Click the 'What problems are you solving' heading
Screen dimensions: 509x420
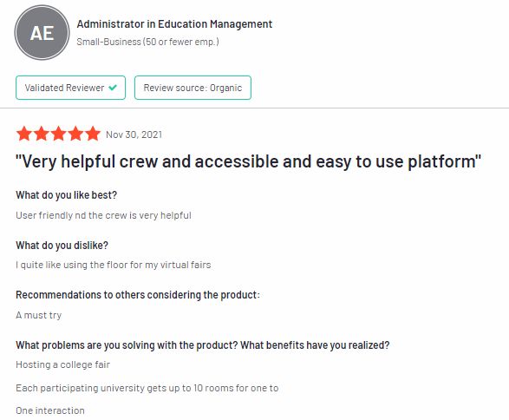tap(203, 345)
